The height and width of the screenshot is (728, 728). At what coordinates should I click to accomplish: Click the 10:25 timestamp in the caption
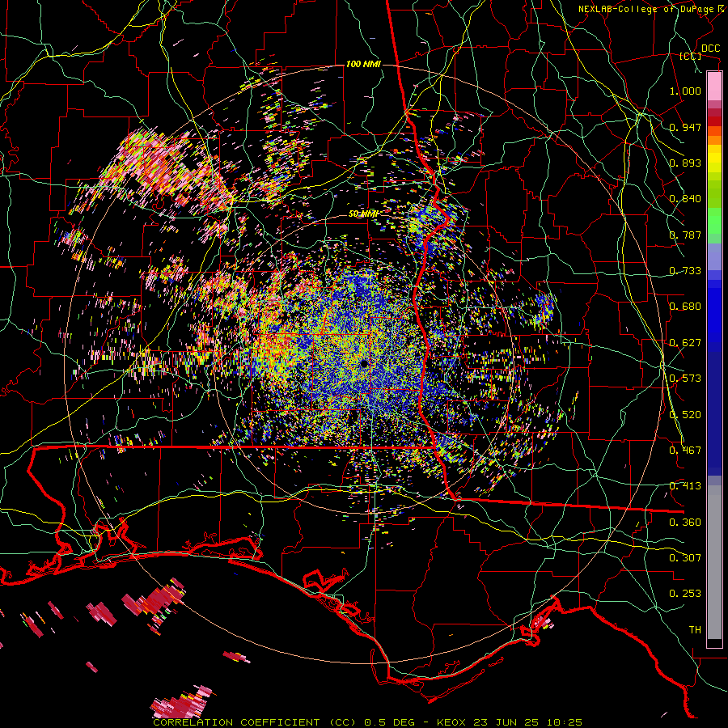pos(564,722)
